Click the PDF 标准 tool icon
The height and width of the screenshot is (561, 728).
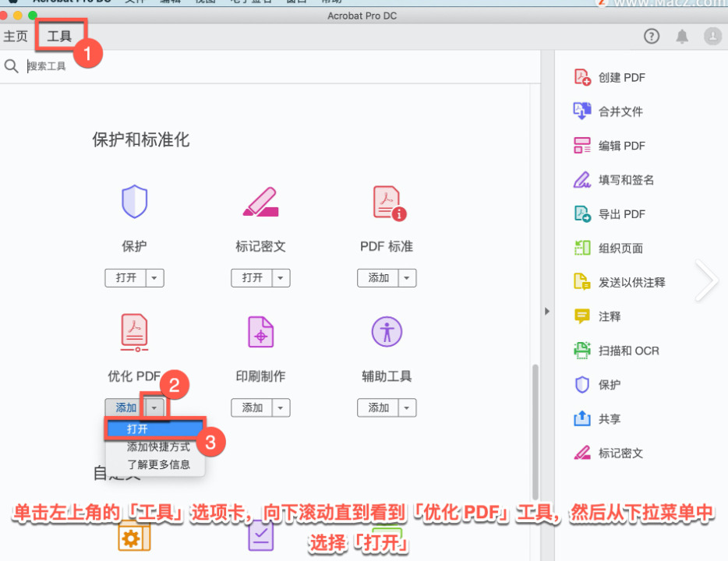pyautogui.click(x=389, y=203)
